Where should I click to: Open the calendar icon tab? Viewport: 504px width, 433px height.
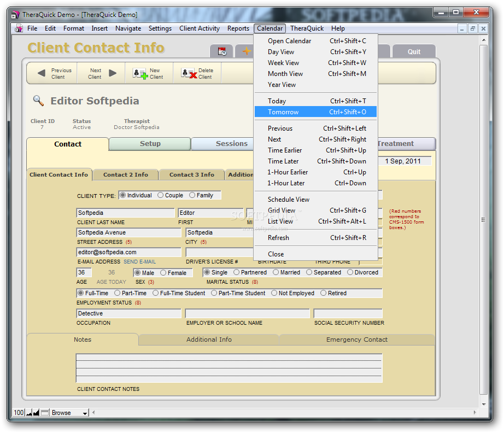click(222, 51)
